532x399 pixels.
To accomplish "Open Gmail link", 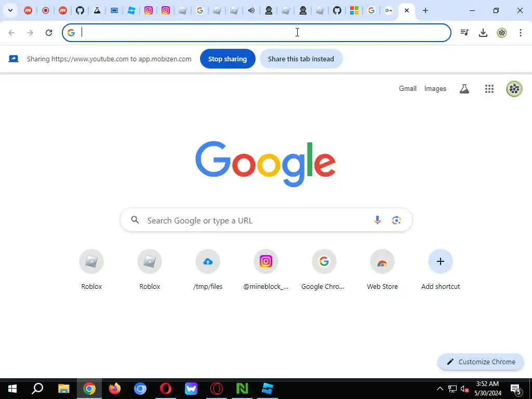I will tap(407, 88).
